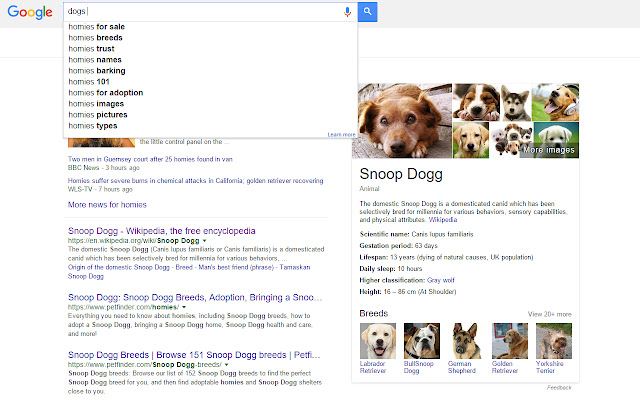Expand dropdown arrow beside wikipedia.org URL
640x400 pixels.
point(204,241)
